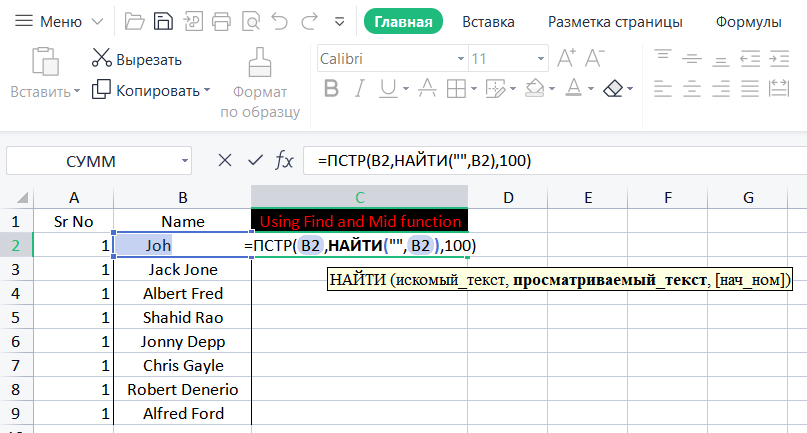The image size is (807, 433).
Task: Click the open folder icon
Action: point(134,22)
